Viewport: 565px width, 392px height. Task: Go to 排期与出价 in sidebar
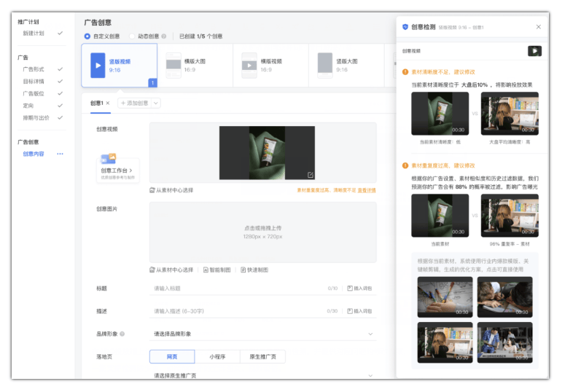tap(36, 118)
